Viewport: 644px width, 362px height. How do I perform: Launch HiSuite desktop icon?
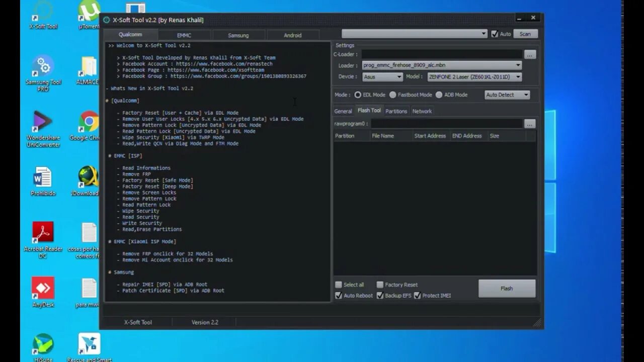pyautogui.click(x=43, y=347)
